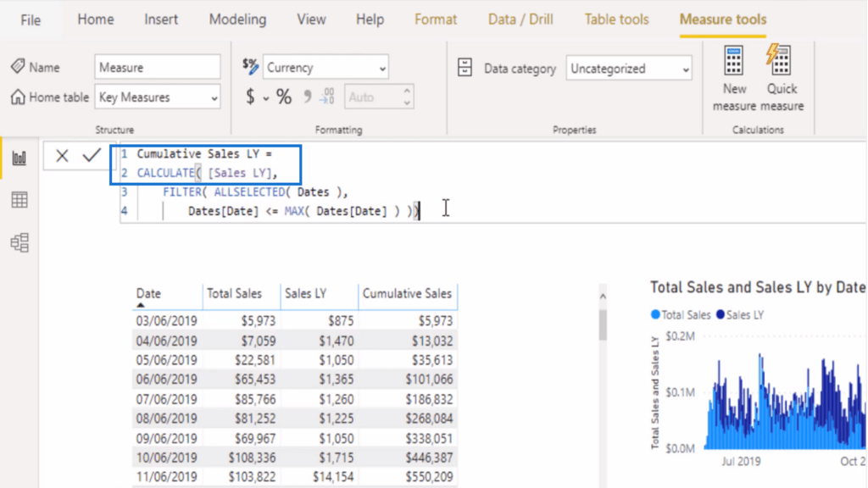Toggle thousands separator comma icon
The height and width of the screenshot is (488, 868).
(307, 97)
